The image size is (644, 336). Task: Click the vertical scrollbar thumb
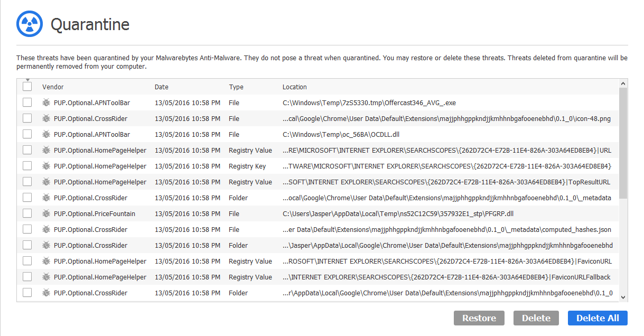click(623, 143)
